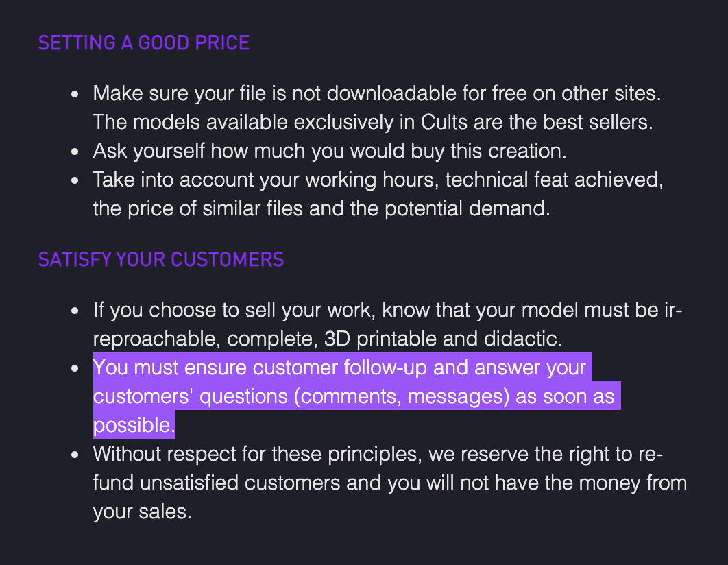Click the bullet dot beside highlighted "You must ensure"
Viewport: 728px width, 565px height.
75,369
